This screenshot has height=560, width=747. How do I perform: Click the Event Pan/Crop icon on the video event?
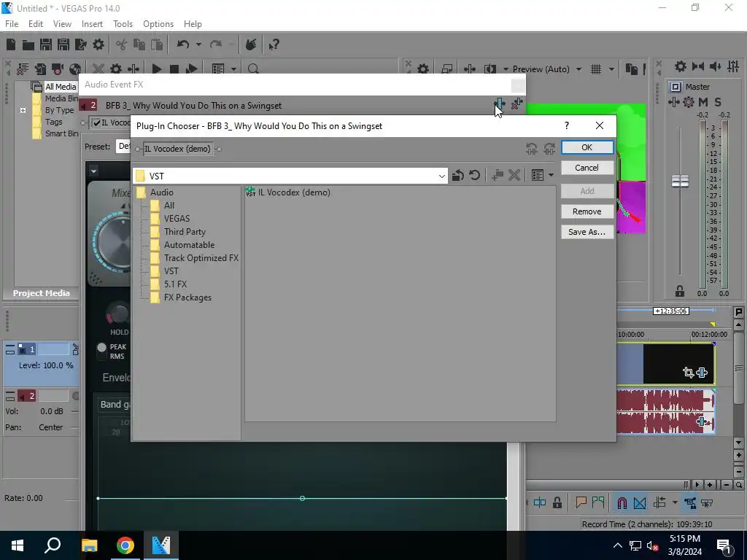click(x=688, y=373)
